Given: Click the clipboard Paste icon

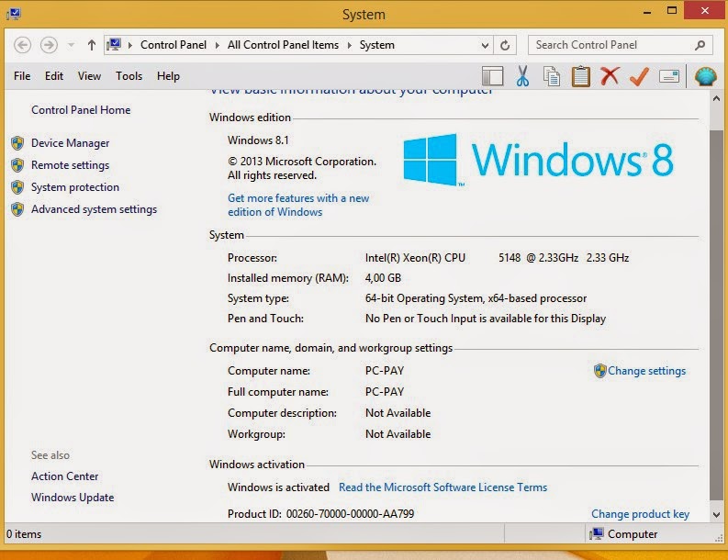Looking at the screenshot, I should coord(580,76).
